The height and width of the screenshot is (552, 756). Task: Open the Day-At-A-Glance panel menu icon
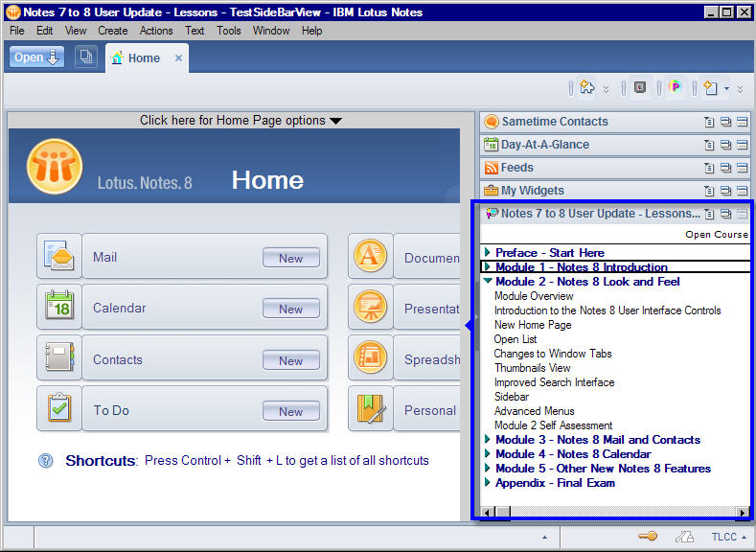point(709,145)
